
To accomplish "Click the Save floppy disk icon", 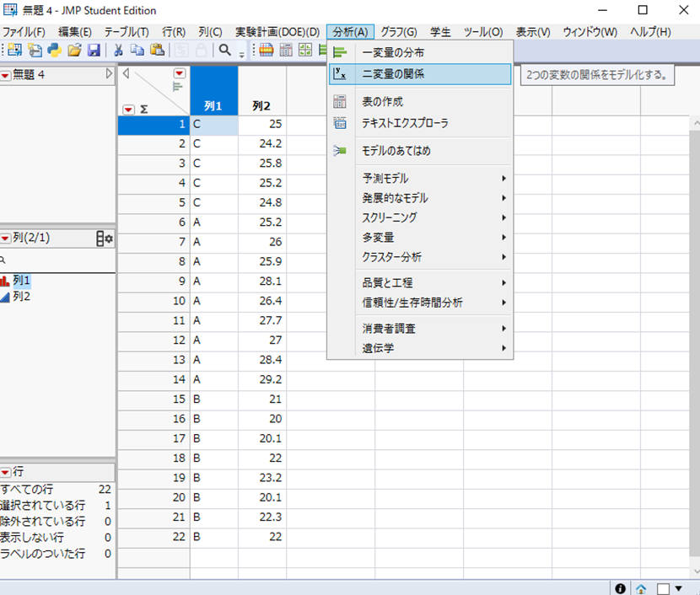I will pos(94,51).
